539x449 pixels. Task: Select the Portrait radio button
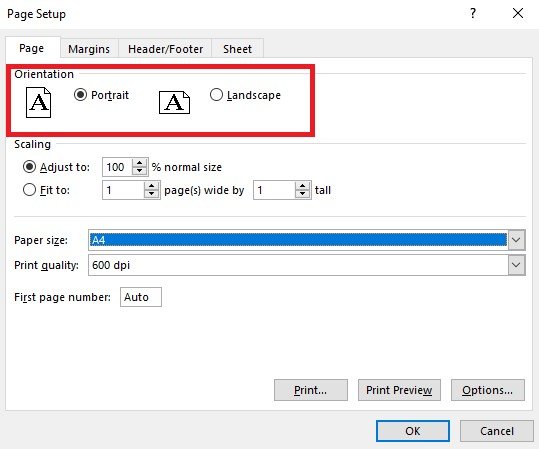click(80, 95)
